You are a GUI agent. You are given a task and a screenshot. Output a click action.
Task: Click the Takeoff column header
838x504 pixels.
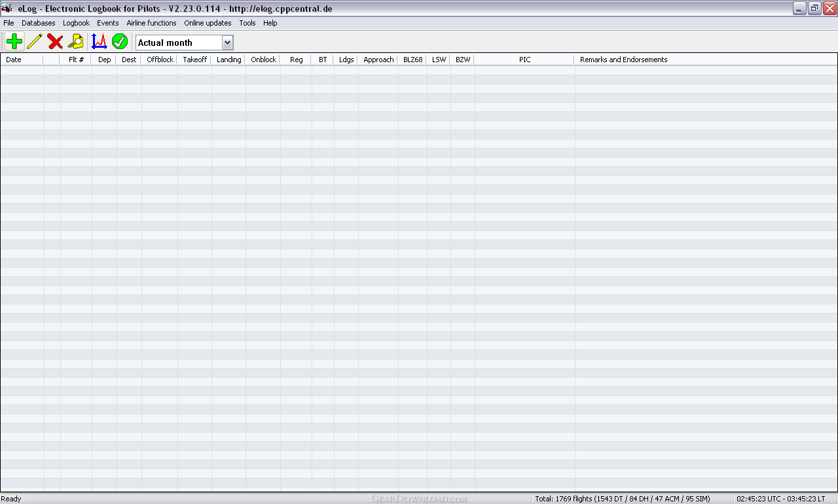[x=194, y=60]
